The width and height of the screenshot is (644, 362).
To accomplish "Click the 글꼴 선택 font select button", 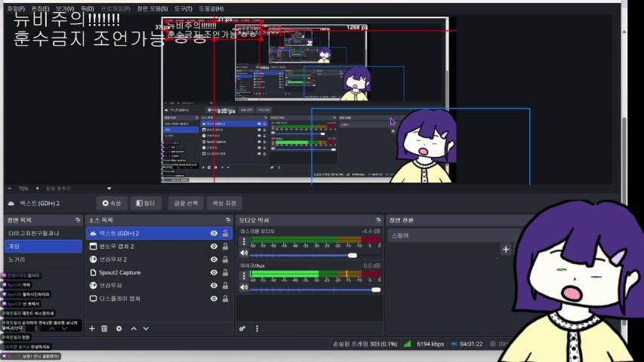I will 186,203.
